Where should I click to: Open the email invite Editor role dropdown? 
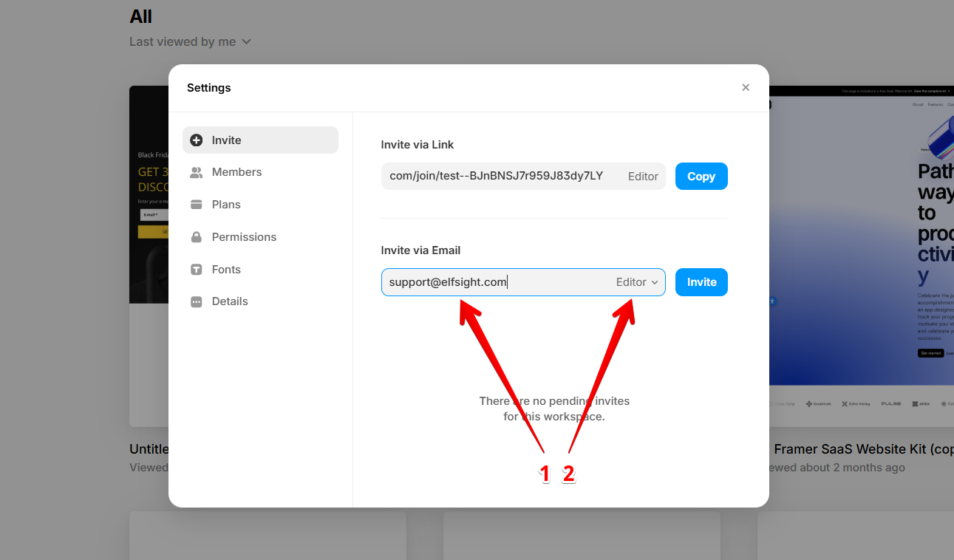(x=637, y=282)
